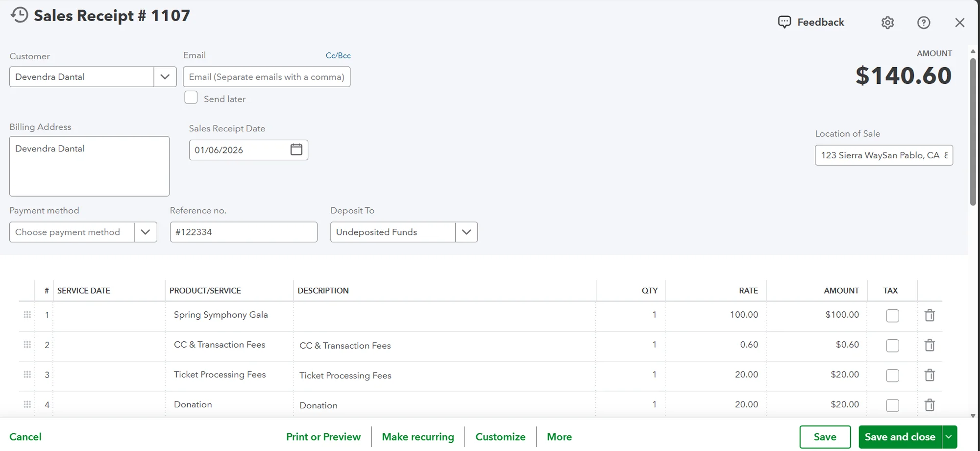Toggle the Tax checkbox on the Donation line
Viewport: 980px width, 451px height.
[892, 405]
